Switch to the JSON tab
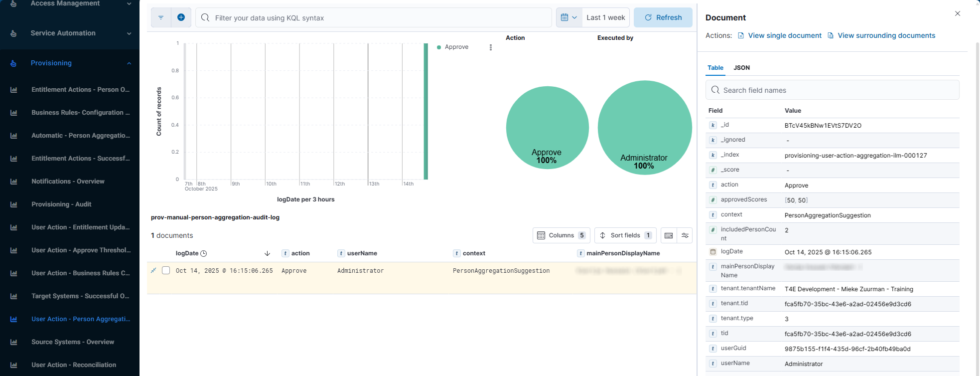The width and height of the screenshot is (980, 376). point(741,68)
